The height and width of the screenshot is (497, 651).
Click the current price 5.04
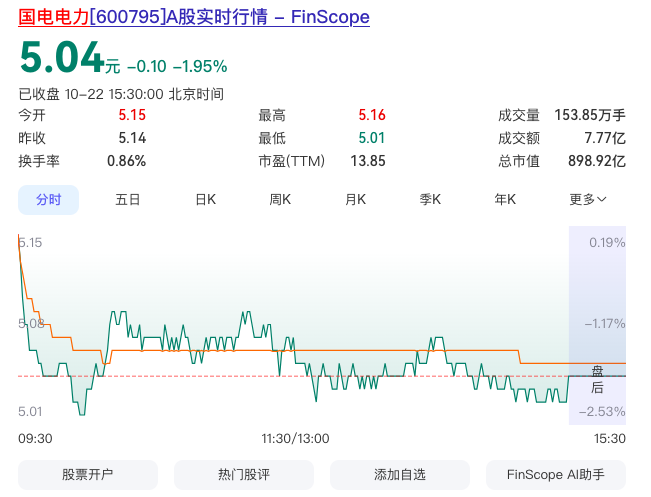[61, 58]
